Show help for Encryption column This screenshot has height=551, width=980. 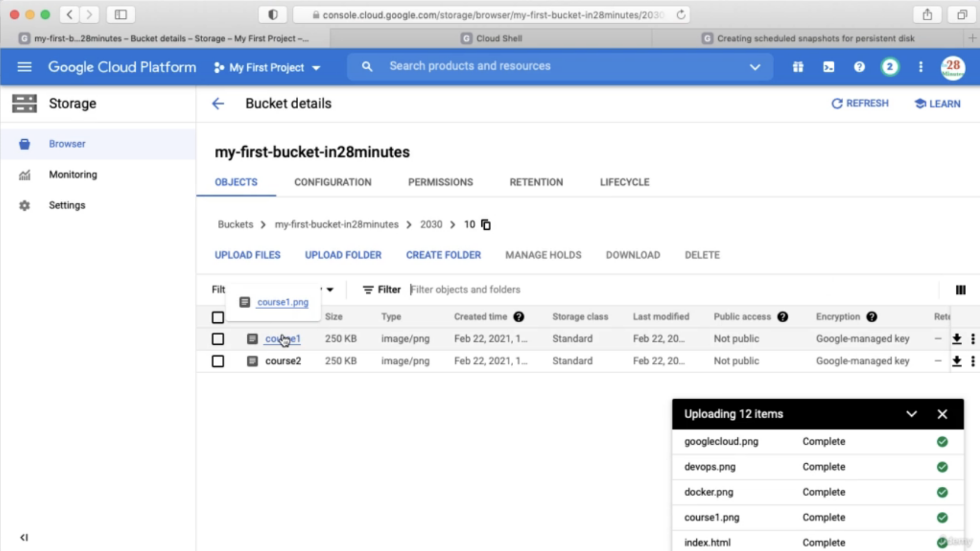click(871, 317)
